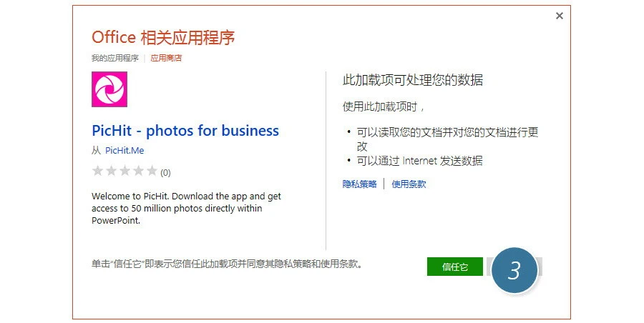Switch to 我的应用程序 tab

115,59
